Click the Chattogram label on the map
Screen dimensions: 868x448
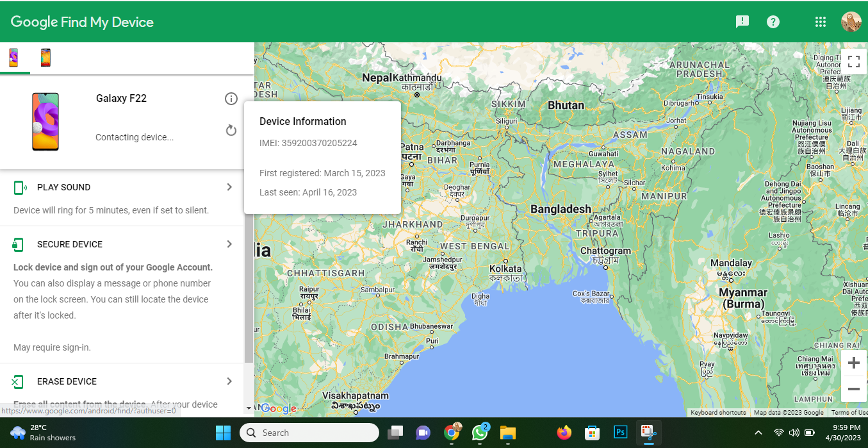click(x=605, y=251)
